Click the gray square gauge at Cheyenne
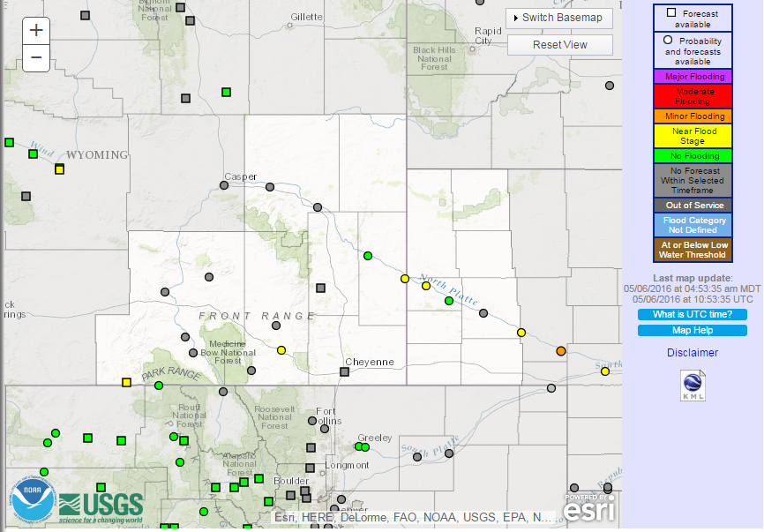The height and width of the screenshot is (532, 764). pyautogui.click(x=344, y=371)
